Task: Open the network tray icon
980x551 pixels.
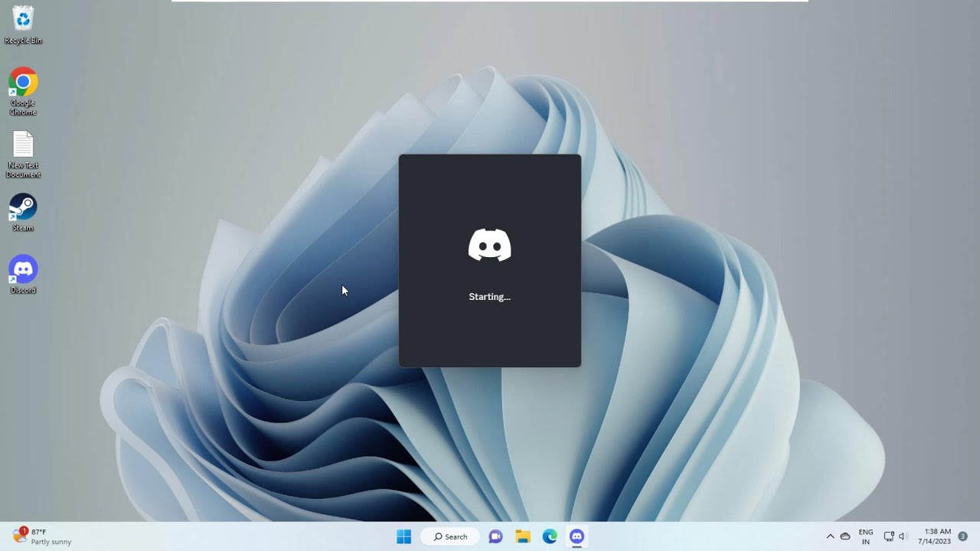Action: 889,536
